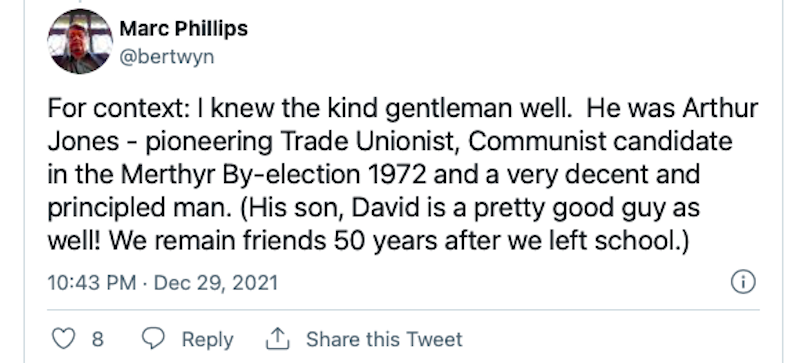Click the Dec 29, 2021 date
This screenshot has height=363, width=800.
click(x=216, y=282)
